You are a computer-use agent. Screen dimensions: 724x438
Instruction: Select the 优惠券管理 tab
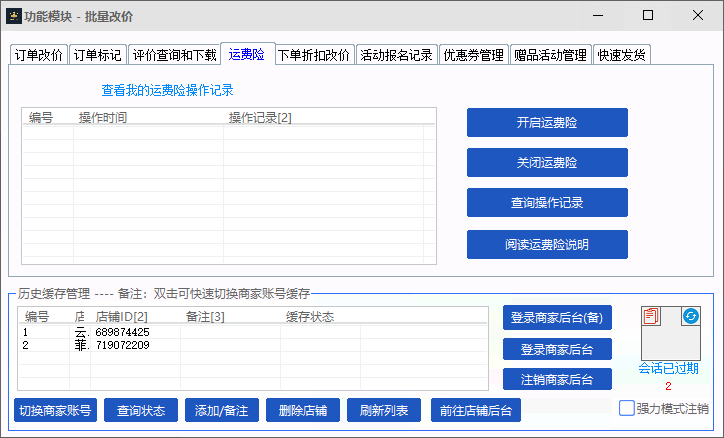(474, 55)
